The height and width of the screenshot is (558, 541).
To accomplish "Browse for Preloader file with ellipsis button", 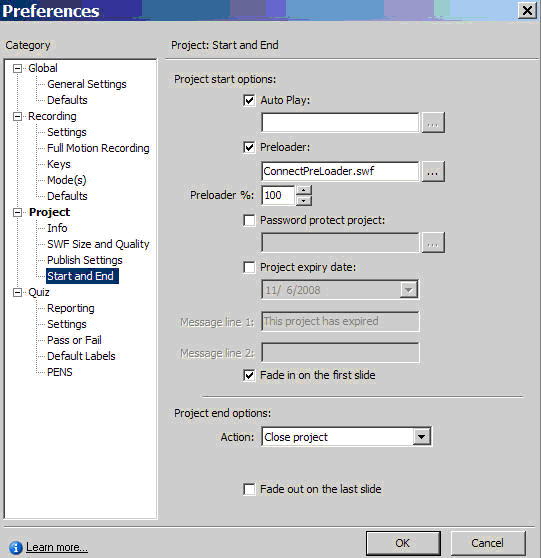I will click(x=433, y=172).
